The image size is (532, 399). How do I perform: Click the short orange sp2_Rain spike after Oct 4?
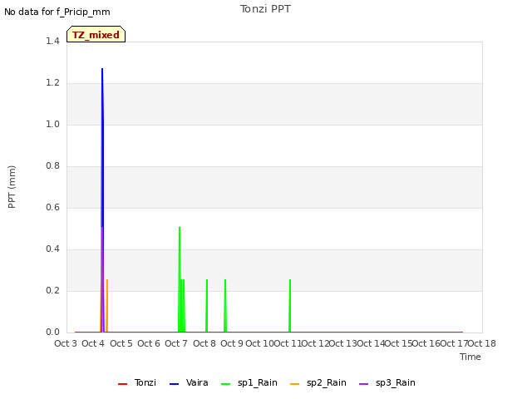pyautogui.click(x=107, y=306)
